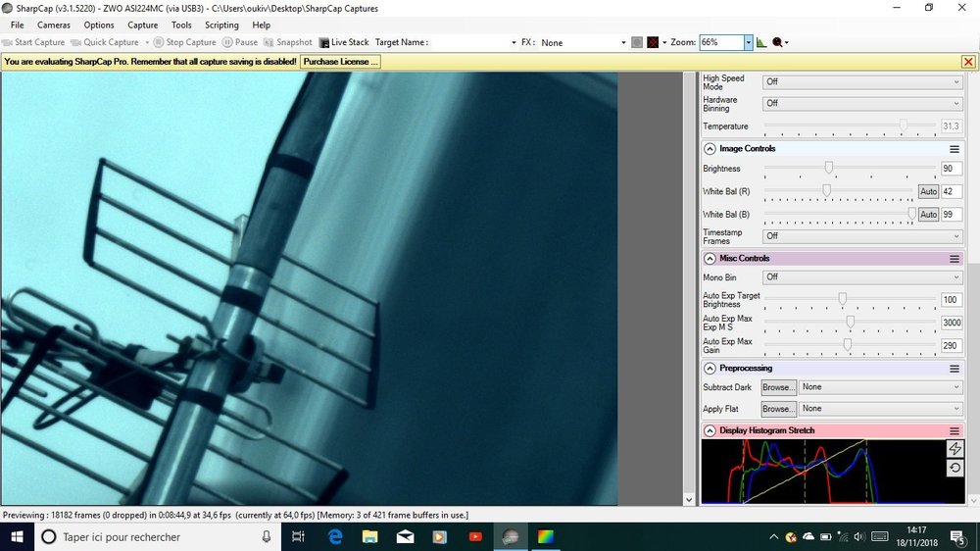Open the Cameras menu
Screen dimensions: 980x551
(x=54, y=25)
